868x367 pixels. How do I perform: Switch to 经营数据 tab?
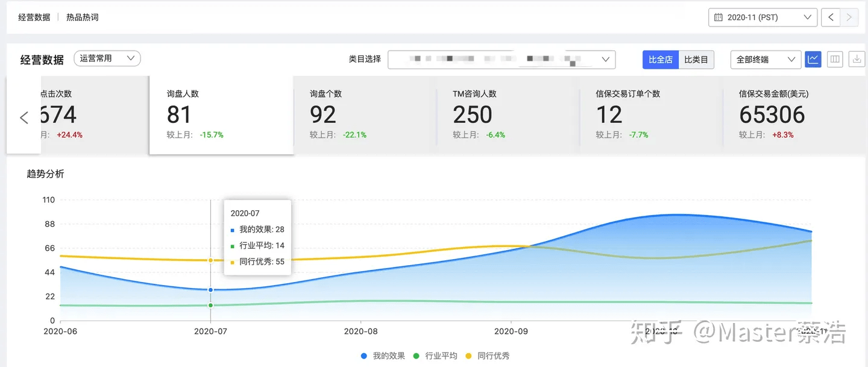tap(34, 17)
